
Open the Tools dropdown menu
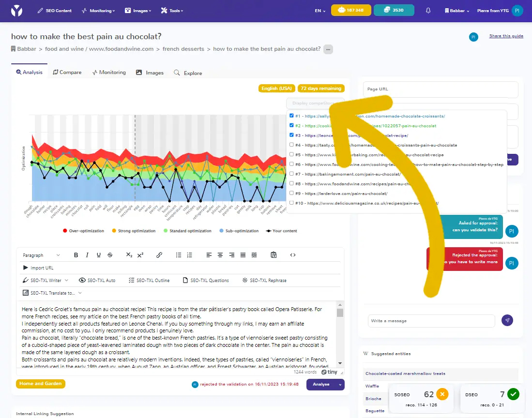[x=172, y=11]
